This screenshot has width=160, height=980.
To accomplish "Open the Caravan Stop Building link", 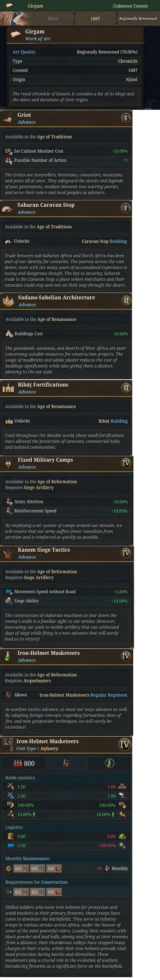I will [x=104, y=241].
